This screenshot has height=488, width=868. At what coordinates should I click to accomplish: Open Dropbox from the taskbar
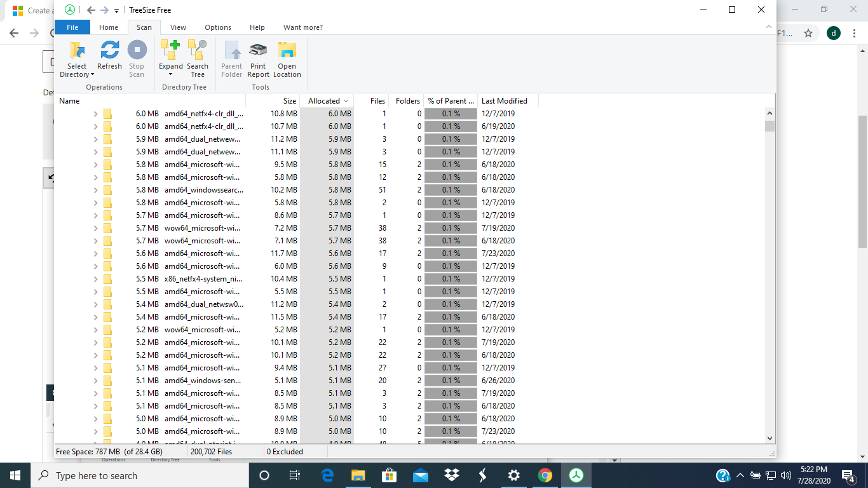[451, 475]
